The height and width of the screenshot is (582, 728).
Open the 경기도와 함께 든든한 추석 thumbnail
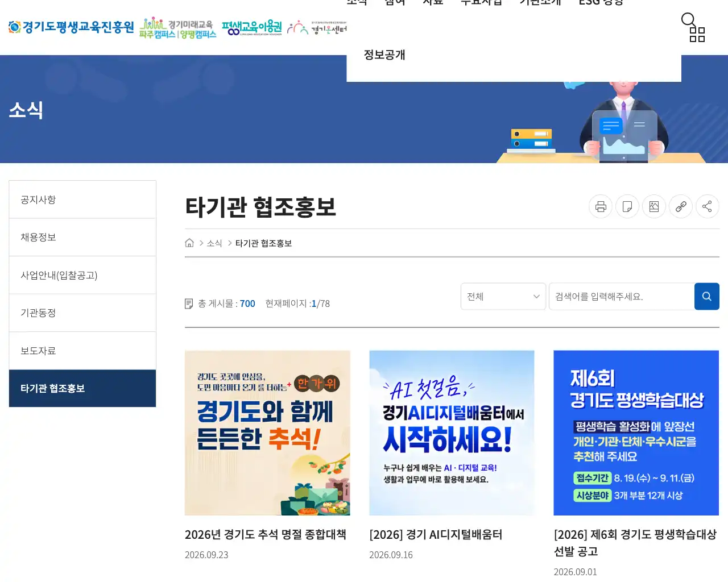click(x=267, y=433)
